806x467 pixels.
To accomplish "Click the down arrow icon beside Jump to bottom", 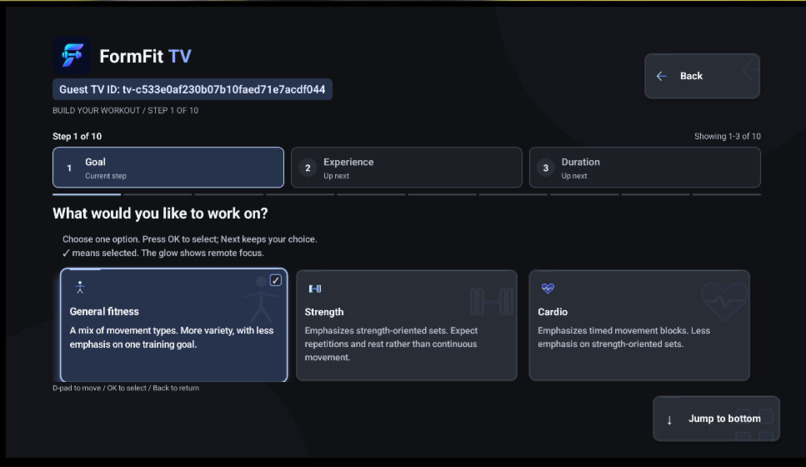I will 669,420.
